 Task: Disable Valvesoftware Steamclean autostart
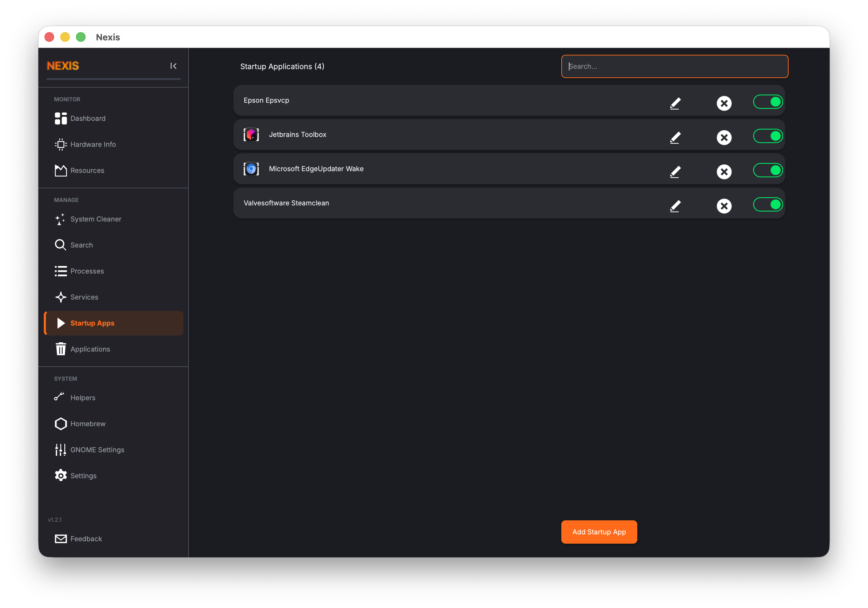pyautogui.click(x=768, y=204)
